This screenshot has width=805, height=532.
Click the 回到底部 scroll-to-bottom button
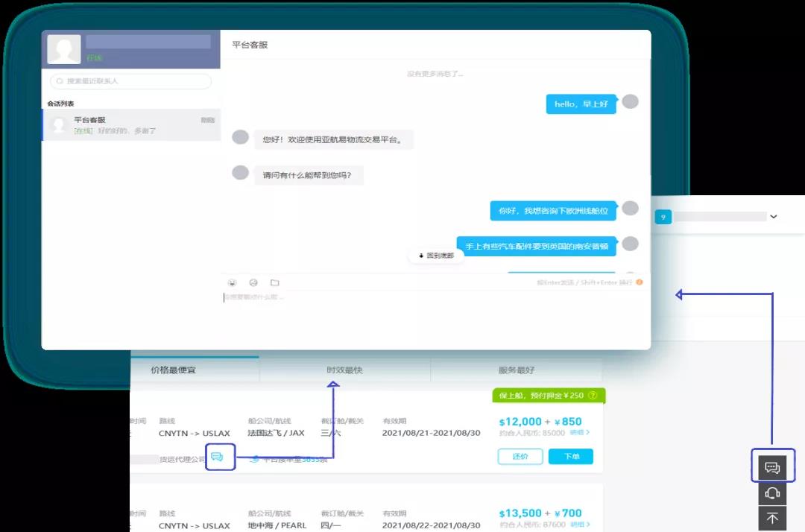click(x=436, y=256)
